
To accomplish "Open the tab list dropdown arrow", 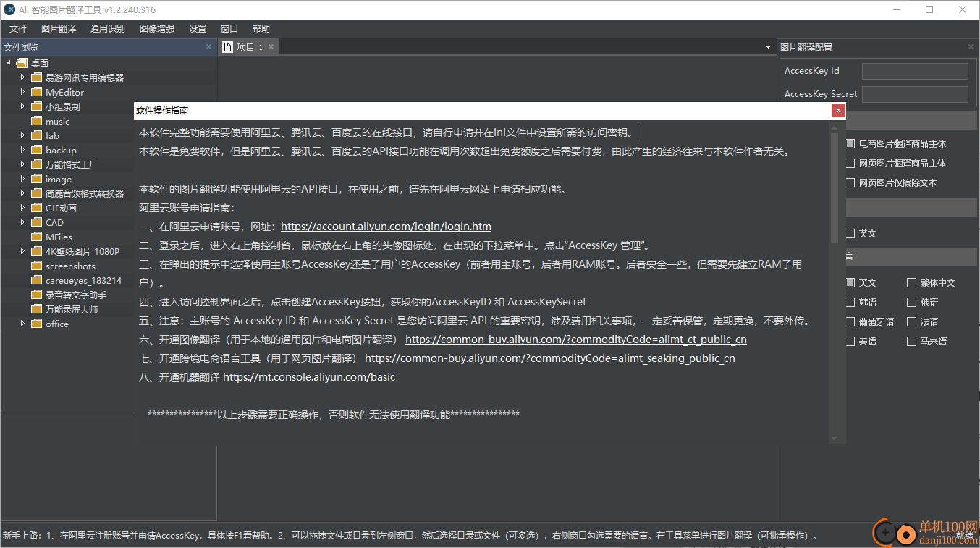I will 768,47.
